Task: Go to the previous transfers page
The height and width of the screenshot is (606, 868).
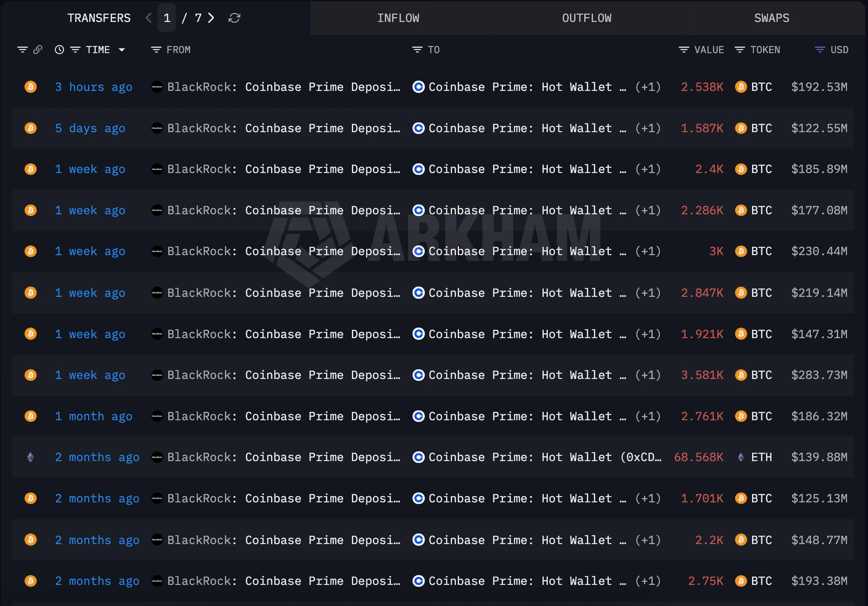Action: 149,18
